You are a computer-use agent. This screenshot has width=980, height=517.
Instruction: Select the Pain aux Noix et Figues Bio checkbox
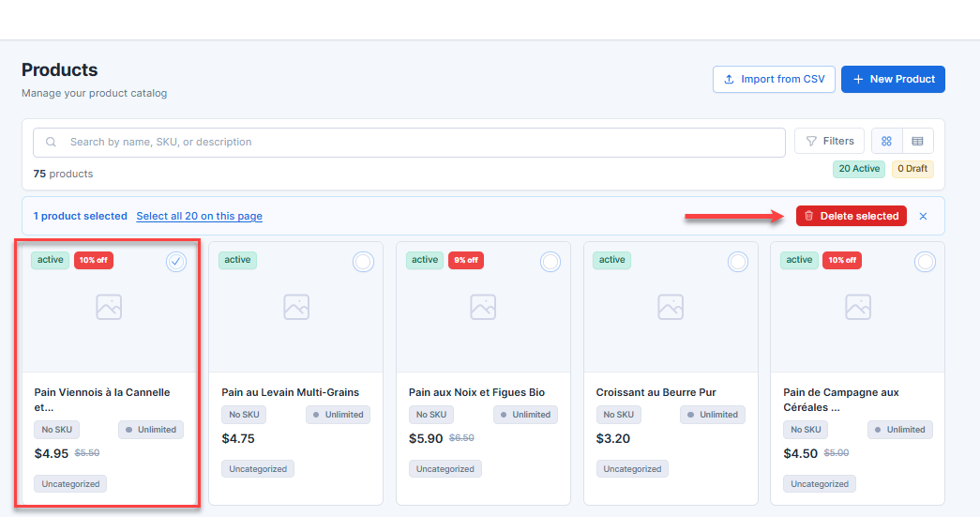tap(550, 261)
